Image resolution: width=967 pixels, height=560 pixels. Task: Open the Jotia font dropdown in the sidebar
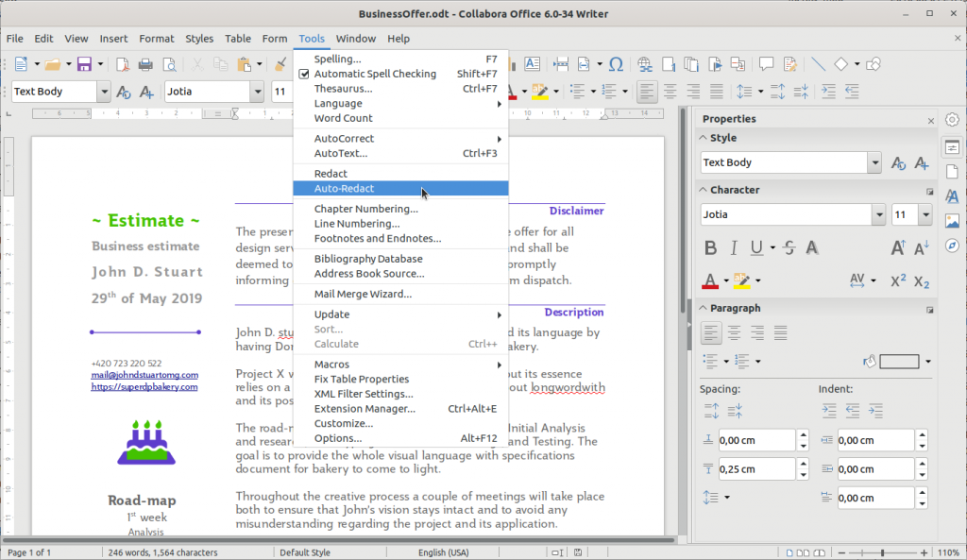879,214
